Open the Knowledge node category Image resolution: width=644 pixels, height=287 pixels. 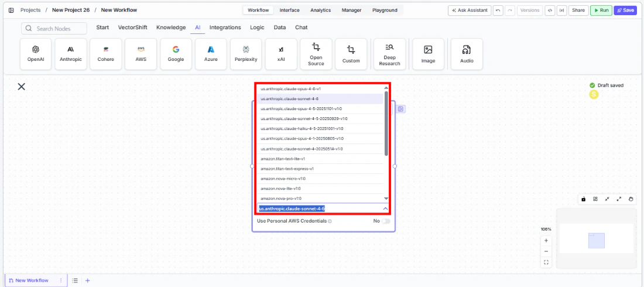(171, 28)
